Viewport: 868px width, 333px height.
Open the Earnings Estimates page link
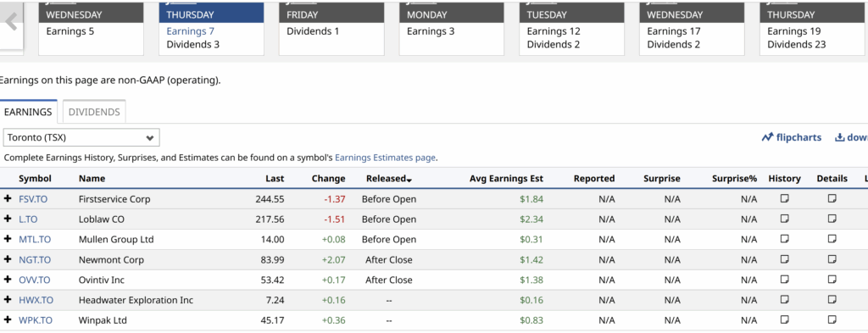(x=386, y=158)
